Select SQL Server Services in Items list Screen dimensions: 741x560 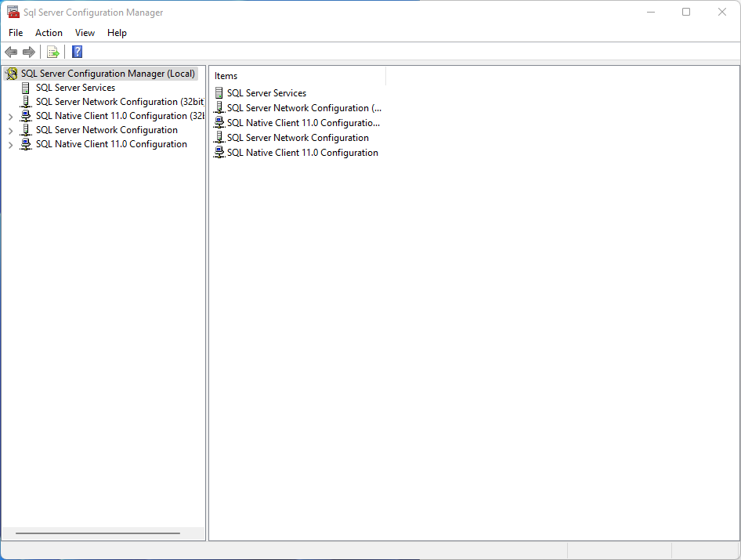(266, 93)
